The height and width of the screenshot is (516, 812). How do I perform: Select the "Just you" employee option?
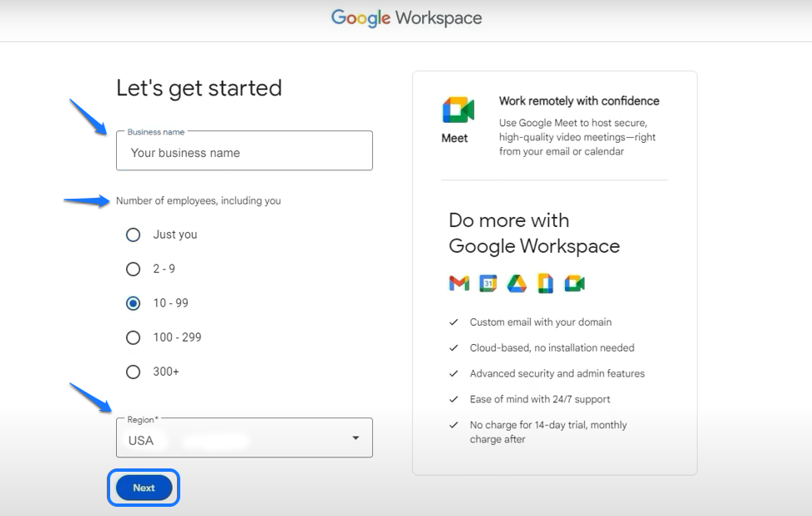point(133,235)
